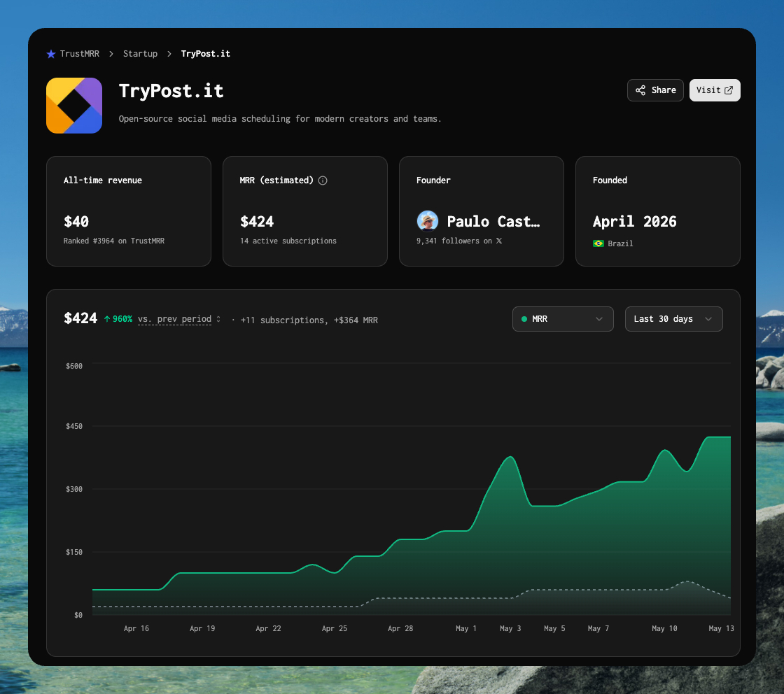The height and width of the screenshot is (694, 784).
Task: Click the Brazil flag icon
Action: pyautogui.click(x=598, y=243)
